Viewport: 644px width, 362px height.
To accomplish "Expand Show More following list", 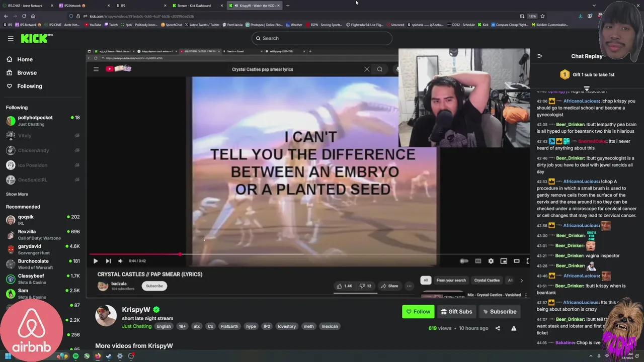I will tap(17, 194).
